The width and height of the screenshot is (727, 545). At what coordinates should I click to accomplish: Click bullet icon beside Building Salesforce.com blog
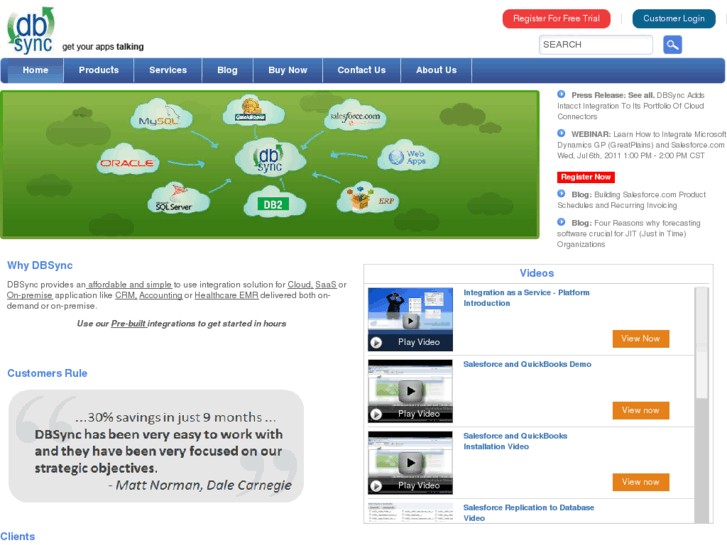[561, 193]
